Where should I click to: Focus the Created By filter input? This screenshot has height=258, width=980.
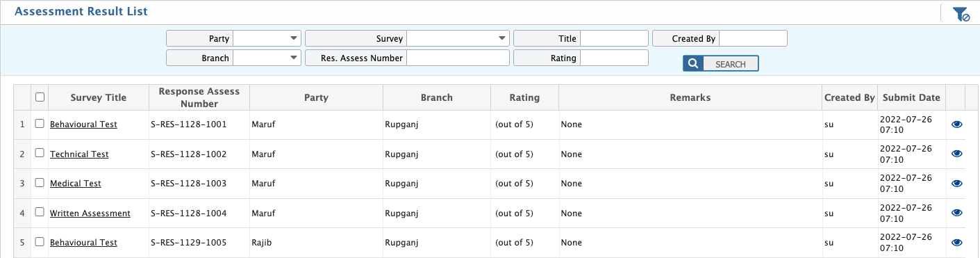point(753,38)
